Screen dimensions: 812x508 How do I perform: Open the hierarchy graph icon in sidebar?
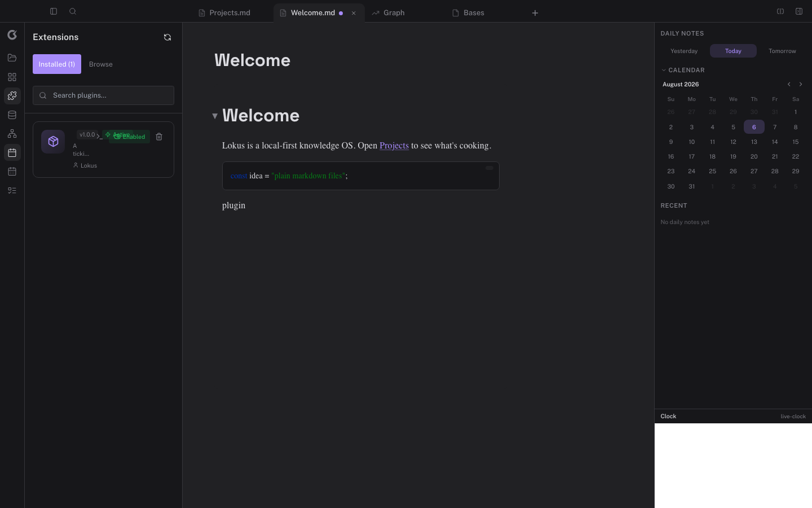click(x=12, y=134)
